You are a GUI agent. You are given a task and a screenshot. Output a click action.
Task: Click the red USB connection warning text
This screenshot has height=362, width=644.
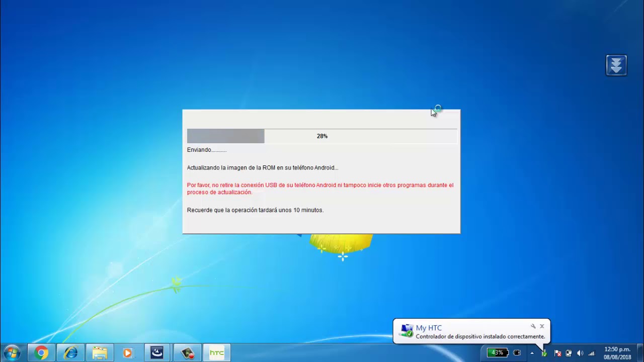[320, 189]
